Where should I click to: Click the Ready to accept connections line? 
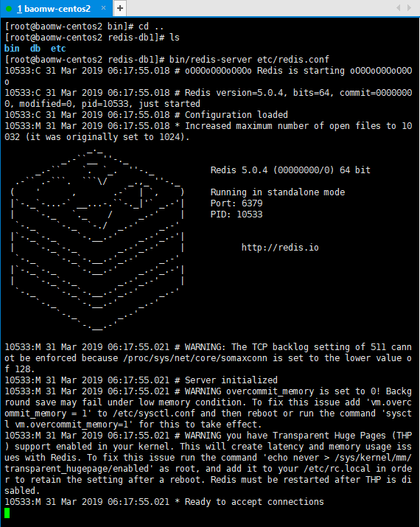coord(164,502)
